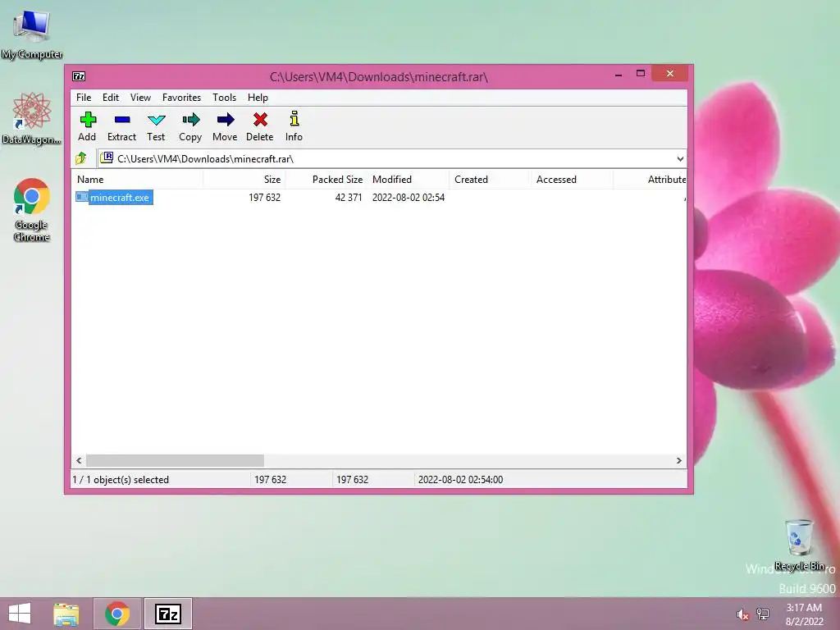Click status bar date 2022-08-02 02:54:00
Viewport: 840px width, 630px height.
pyautogui.click(x=460, y=479)
